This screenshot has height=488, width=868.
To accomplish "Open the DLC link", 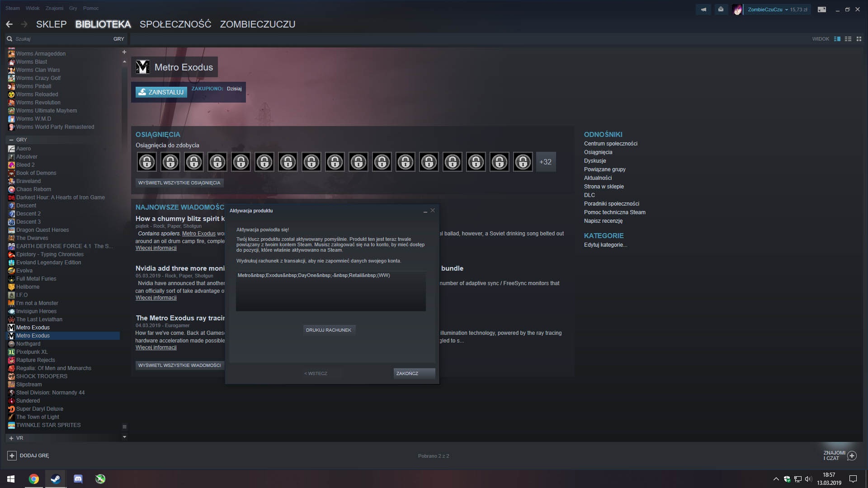I will (590, 195).
